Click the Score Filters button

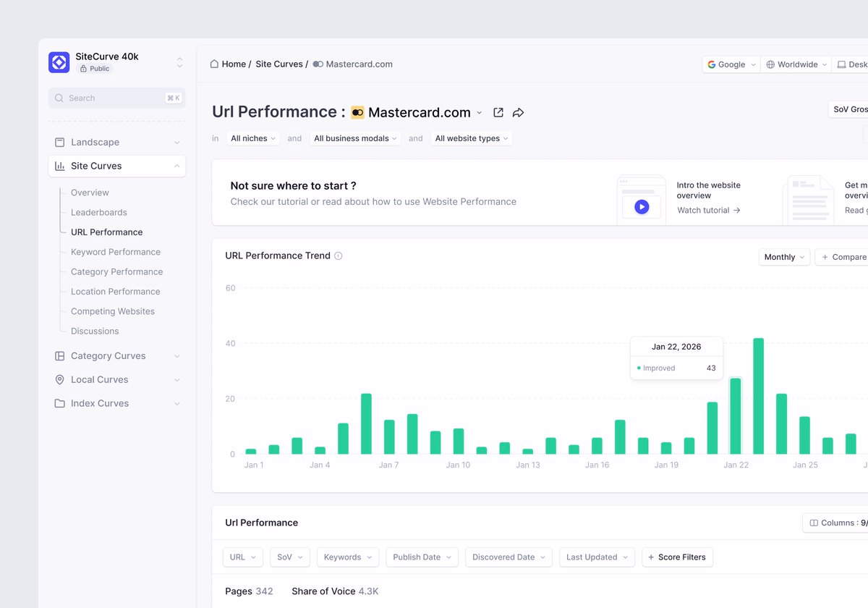click(678, 557)
